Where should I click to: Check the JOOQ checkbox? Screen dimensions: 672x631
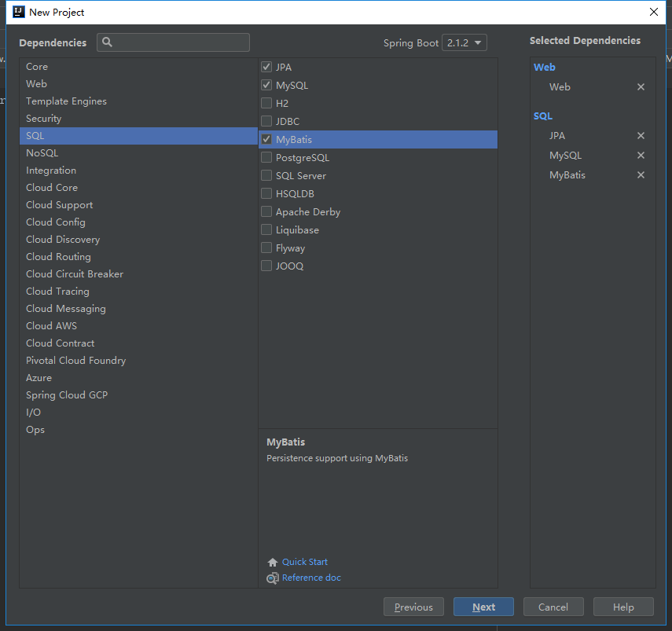click(266, 266)
